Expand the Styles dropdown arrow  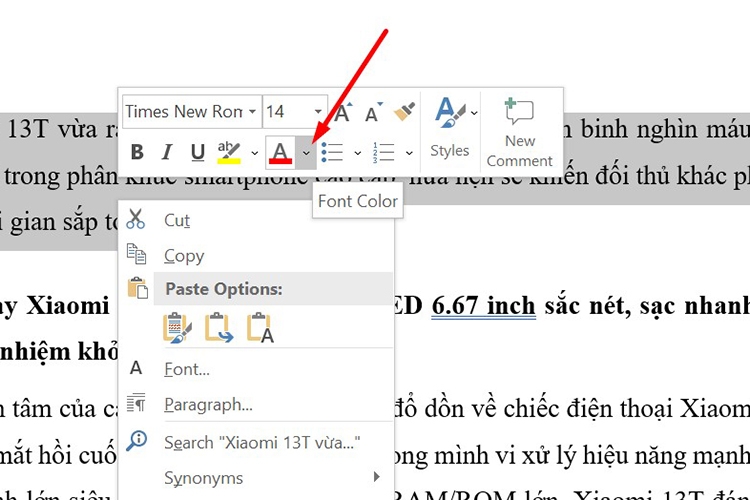474,113
